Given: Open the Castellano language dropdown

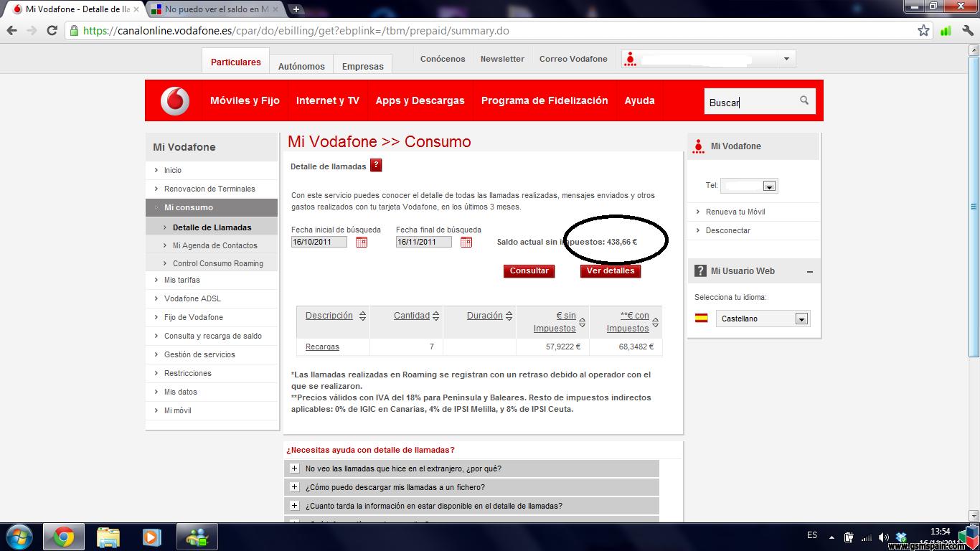Looking at the screenshot, I should click(x=801, y=319).
